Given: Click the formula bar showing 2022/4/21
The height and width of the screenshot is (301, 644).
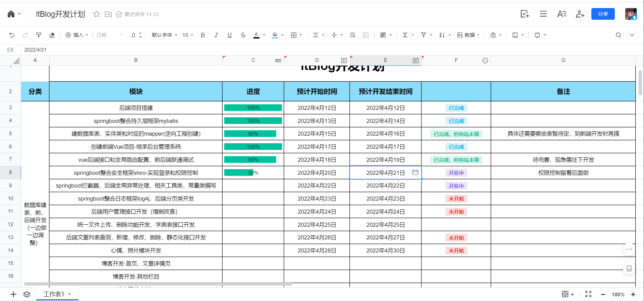Looking at the screenshot, I should (332, 50).
